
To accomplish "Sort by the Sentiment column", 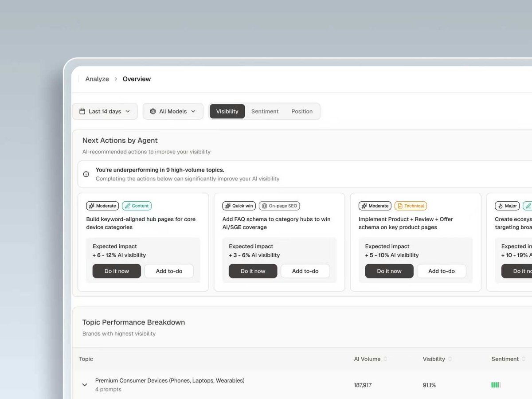I will (x=509, y=359).
